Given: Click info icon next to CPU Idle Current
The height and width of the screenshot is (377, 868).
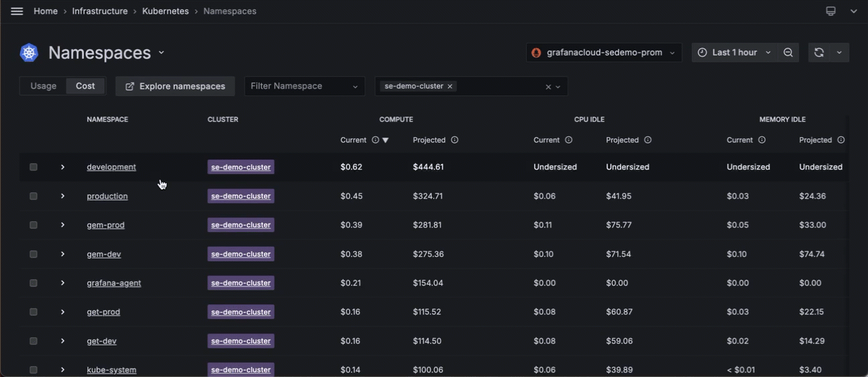Looking at the screenshot, I should (569, 140).
